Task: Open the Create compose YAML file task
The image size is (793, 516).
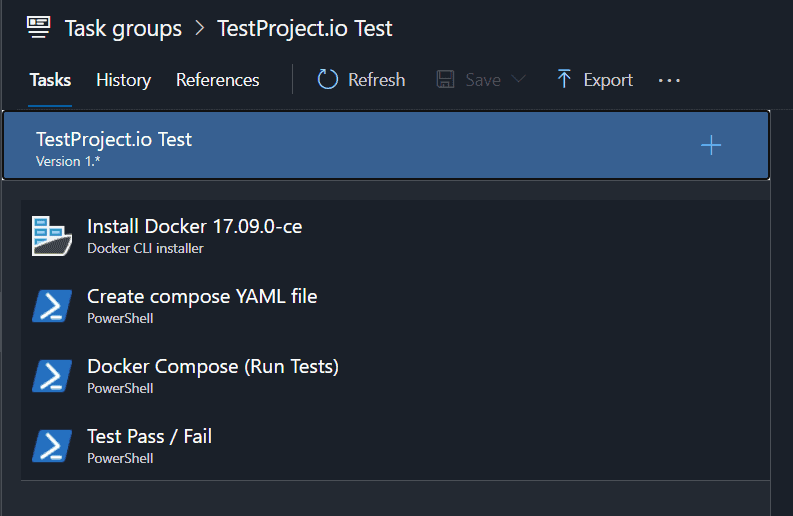Action: tap(395, 306)
